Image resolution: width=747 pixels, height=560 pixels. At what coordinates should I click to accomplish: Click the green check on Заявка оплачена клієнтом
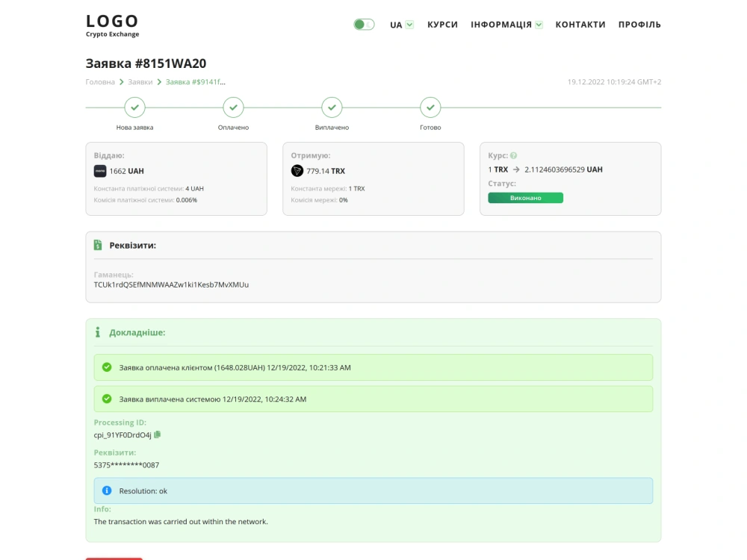(107, 367)
